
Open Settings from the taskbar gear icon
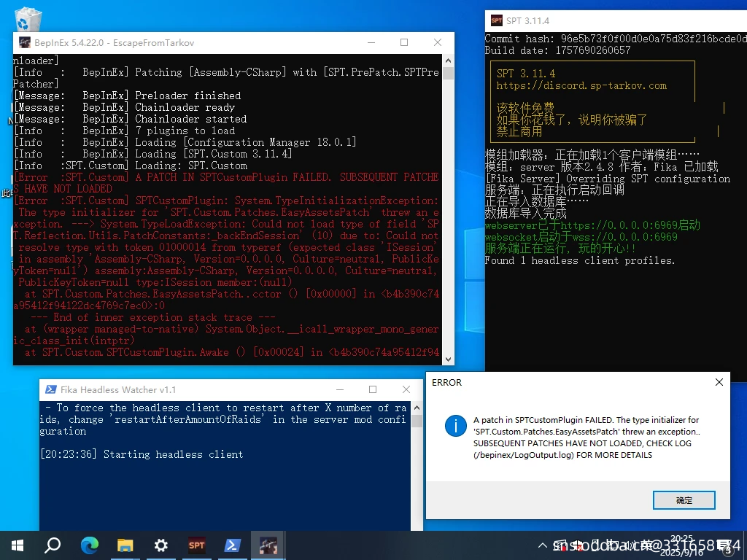(x=161, y=545)
